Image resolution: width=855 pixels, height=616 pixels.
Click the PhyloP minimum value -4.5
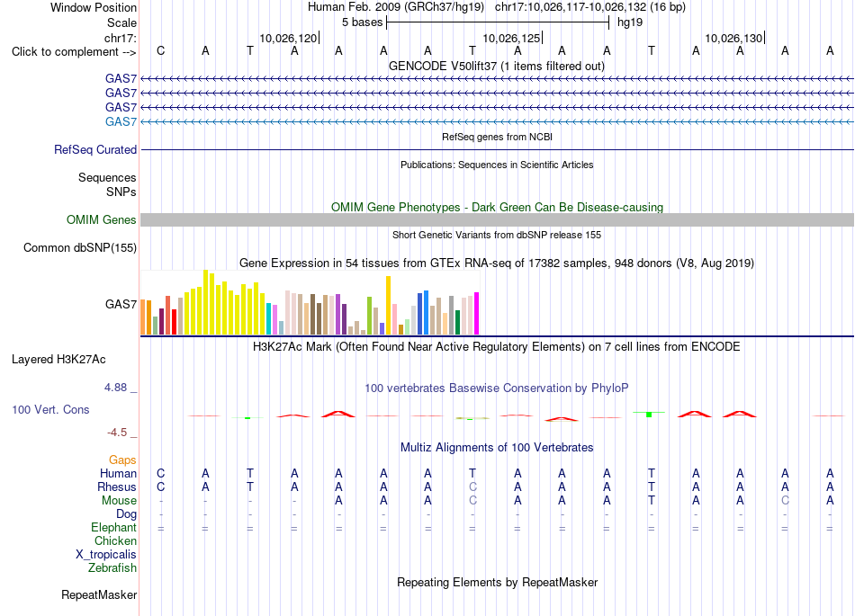[117, 433]
